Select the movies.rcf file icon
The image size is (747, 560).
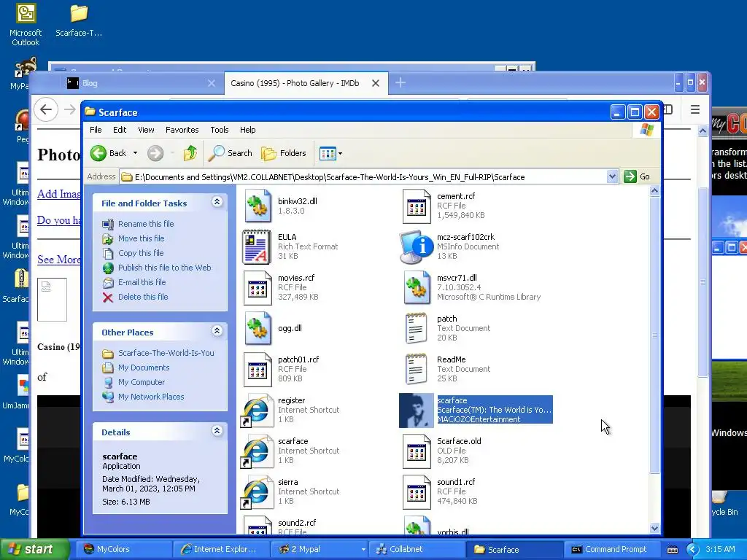pos(258,287)
